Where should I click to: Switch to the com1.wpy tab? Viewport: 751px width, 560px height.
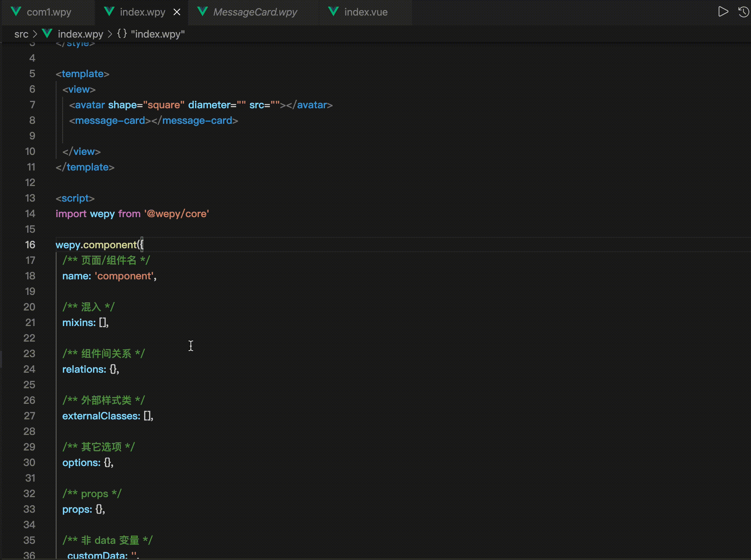(x=49, y=12)
